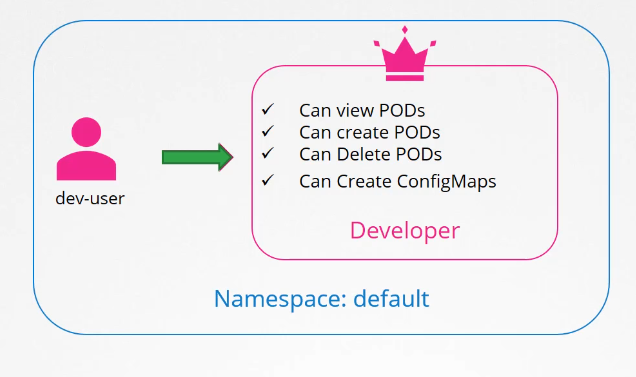The image size is (636, 377).
Task: Click the Namespace: default label
Action: (x=321, y=299)
